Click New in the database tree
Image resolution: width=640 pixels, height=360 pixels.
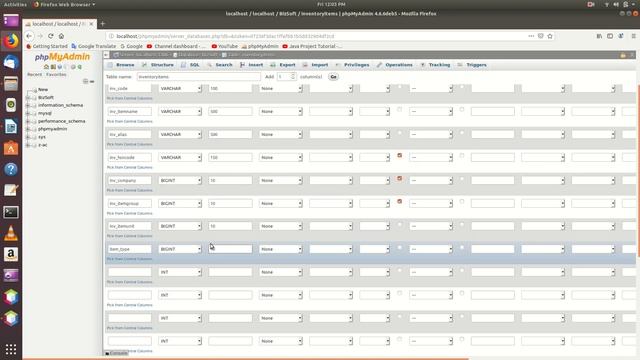coord(43,89)
